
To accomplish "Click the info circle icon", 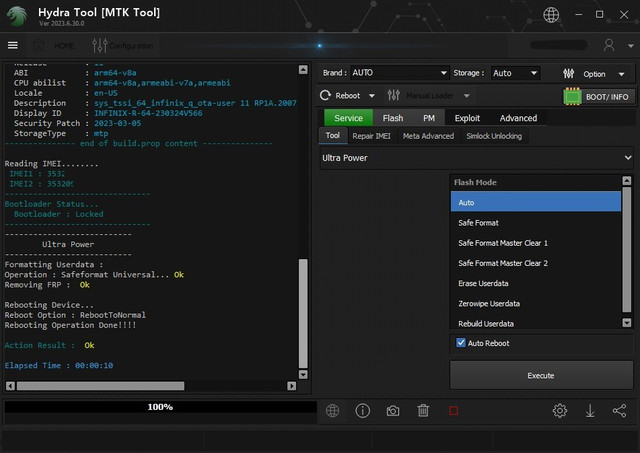I will pyautogui.click(x=362, y=411).
